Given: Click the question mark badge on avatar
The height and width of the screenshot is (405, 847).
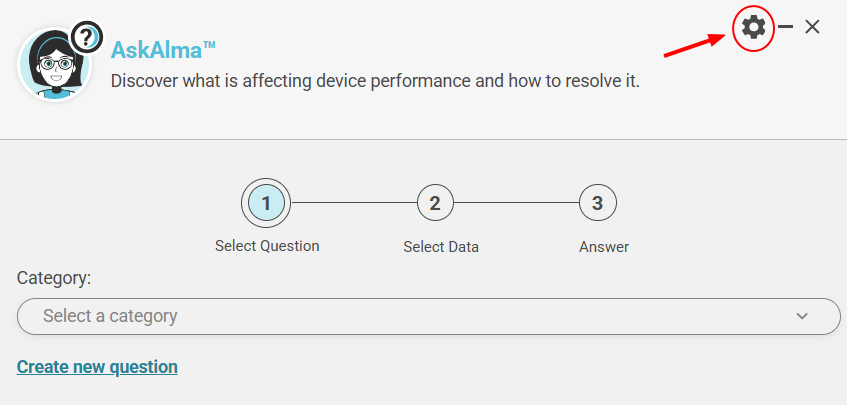Looking at the screenshot, I should point(88,38).
